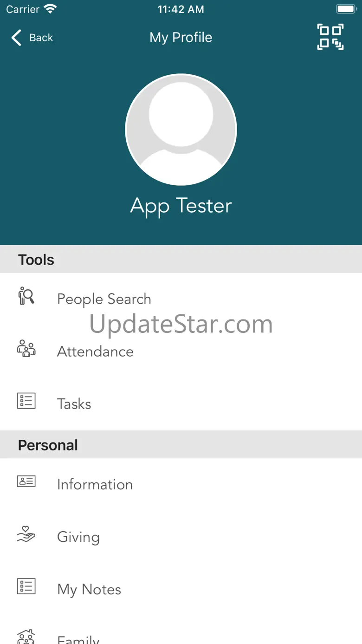362x644 pixels.
Task: Tap the Family house icon
Action: coord(26,637)
